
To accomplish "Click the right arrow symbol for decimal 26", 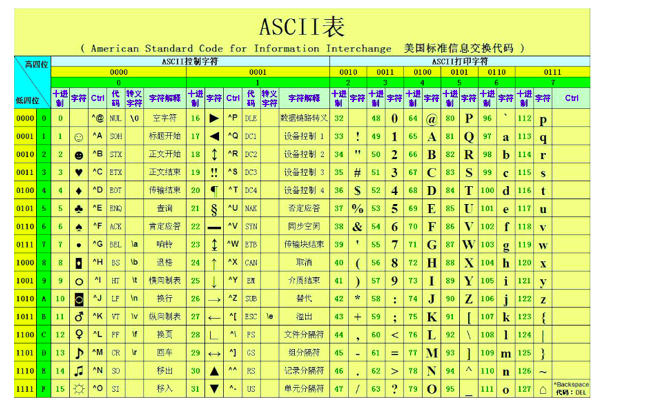I will 214,299.
